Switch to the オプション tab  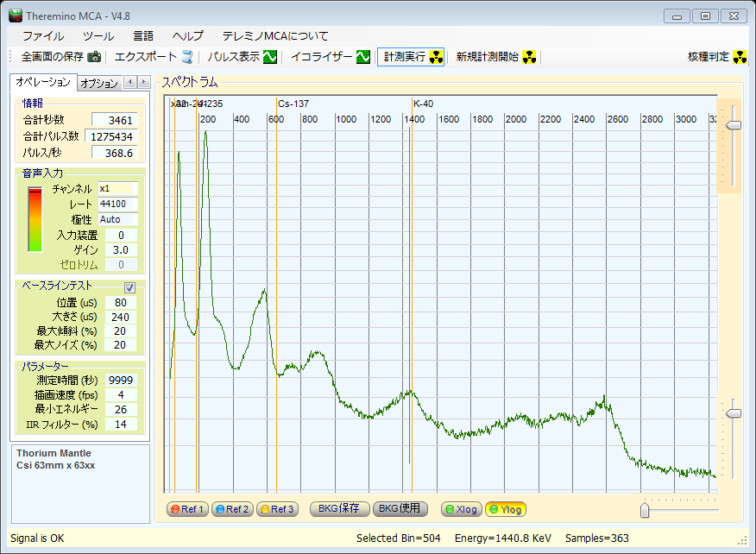pos(99,83)
